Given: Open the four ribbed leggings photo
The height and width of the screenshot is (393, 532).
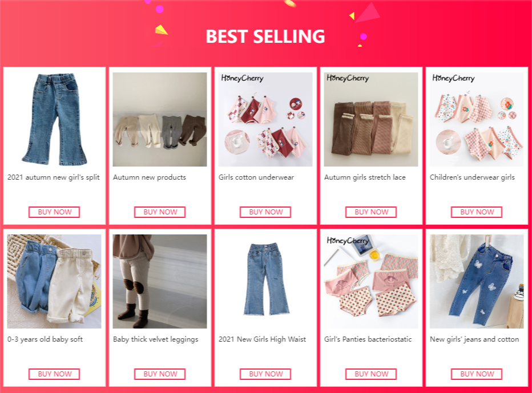Looking at the screenshot, I should [160, 119].
